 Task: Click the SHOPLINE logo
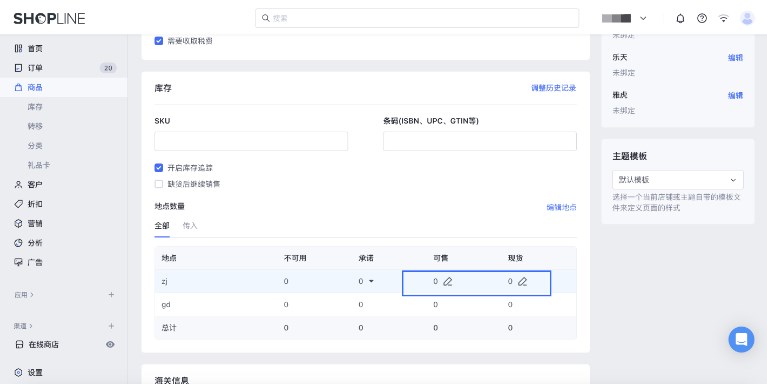pyautogui.click(x=49, y=19)
